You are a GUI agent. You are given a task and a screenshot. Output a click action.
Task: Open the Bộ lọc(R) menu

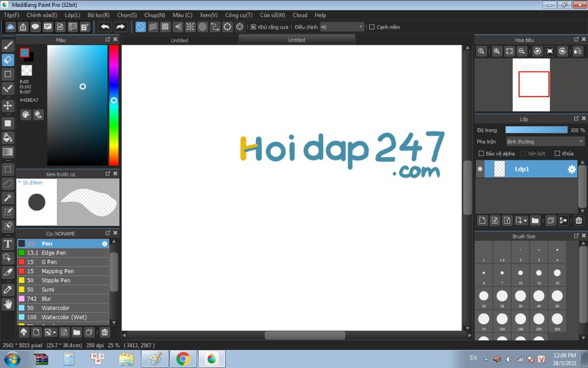[99, 15]
